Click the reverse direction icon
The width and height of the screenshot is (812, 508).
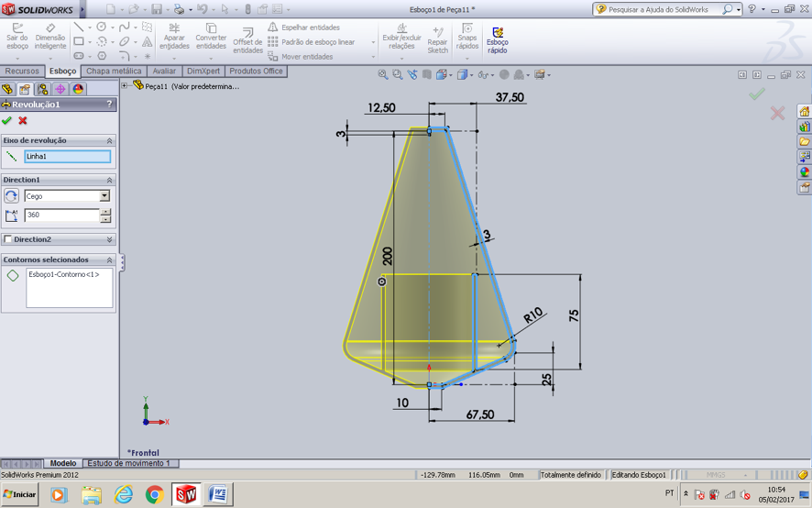click(x=11, y=196)
